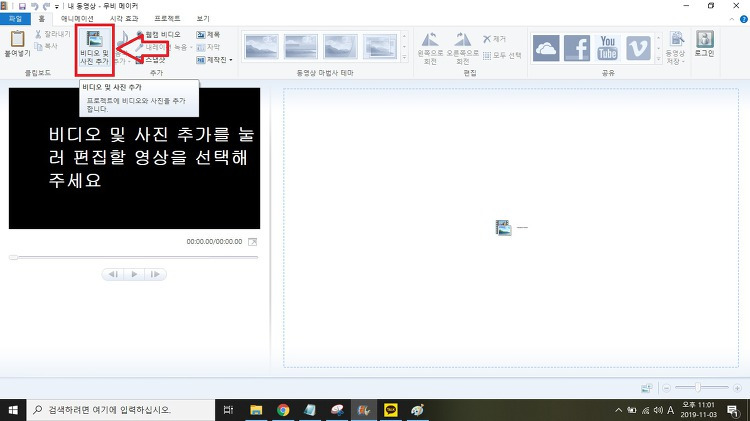This screenshot has height=421, width=750.
Task: Play the preview video
Action: [x=134, y=274]
